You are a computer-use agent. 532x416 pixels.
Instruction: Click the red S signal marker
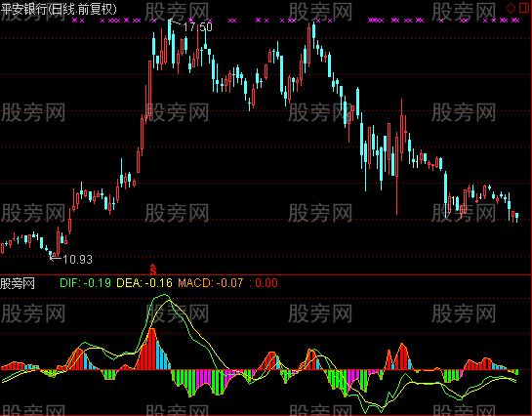(x=153, y=270)
